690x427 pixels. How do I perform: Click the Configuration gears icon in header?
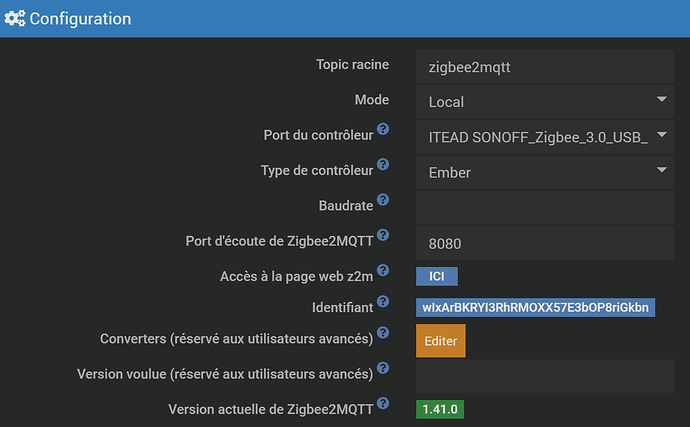15,18
